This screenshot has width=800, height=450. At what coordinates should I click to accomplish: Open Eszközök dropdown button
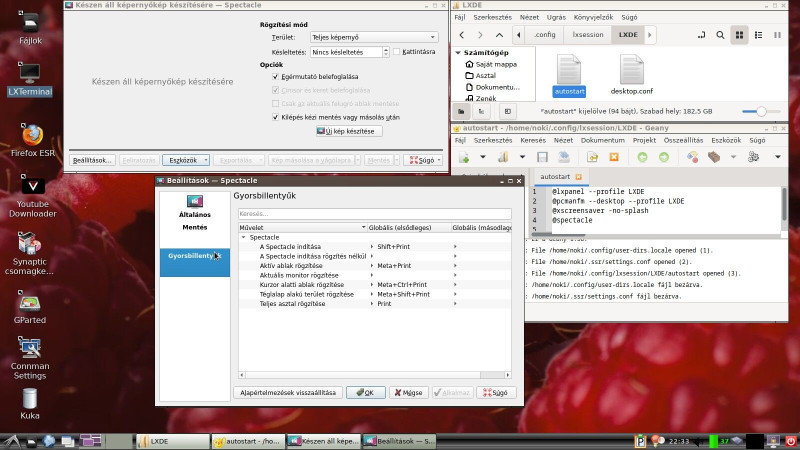pos(186,160)
